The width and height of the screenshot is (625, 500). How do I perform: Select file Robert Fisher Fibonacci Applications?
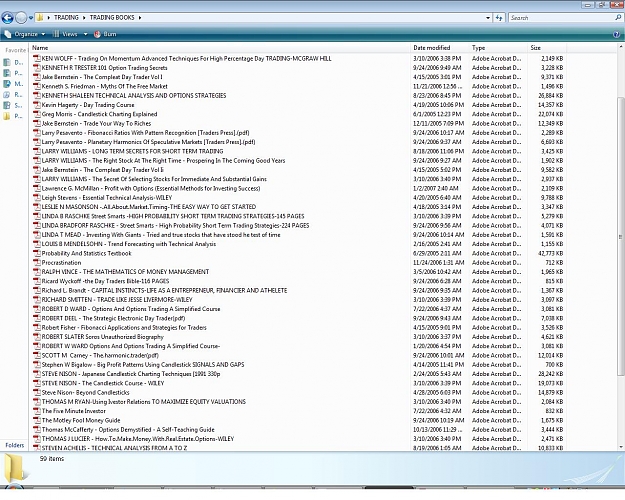(124, 328)
